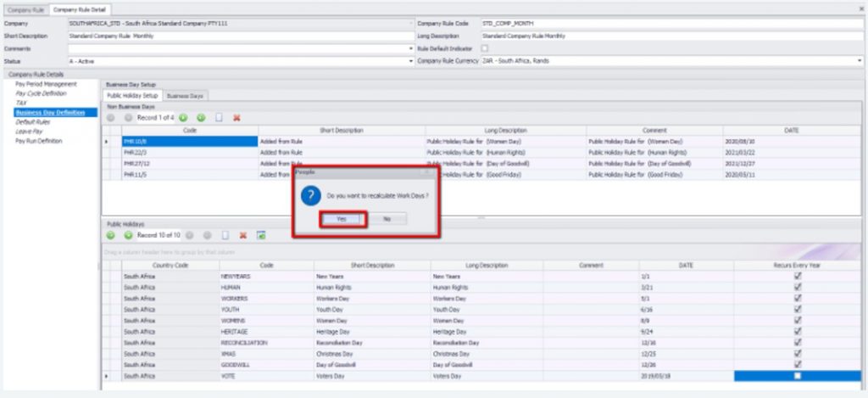Open the Comments dropdown
This screenshot has height=398, width=868.
[x=411, y=48]
